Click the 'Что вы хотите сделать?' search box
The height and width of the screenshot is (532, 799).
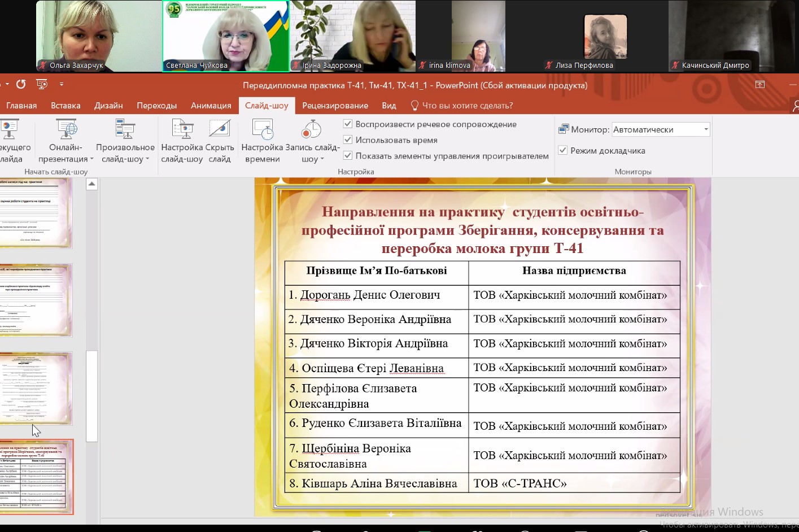(467, 106)
